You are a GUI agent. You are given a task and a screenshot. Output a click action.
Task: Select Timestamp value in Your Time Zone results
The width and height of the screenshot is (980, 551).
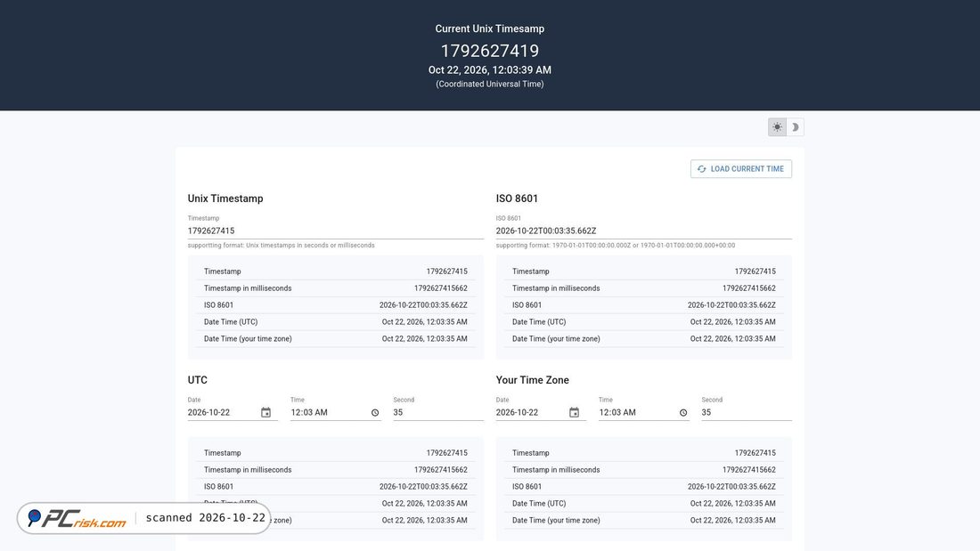click(755, 453)
